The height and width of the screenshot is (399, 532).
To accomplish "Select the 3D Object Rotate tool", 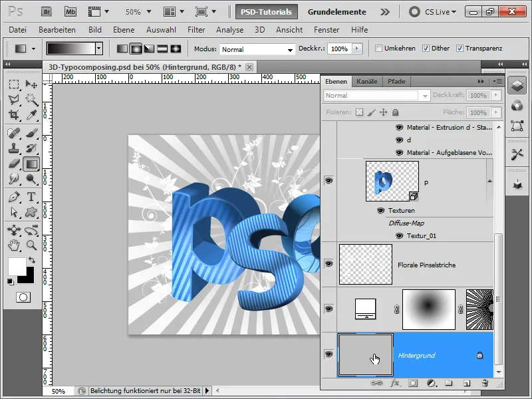I will pos(13,230).
